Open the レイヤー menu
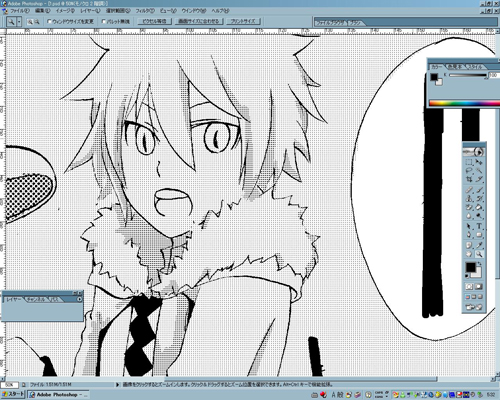 click(90, 11)
